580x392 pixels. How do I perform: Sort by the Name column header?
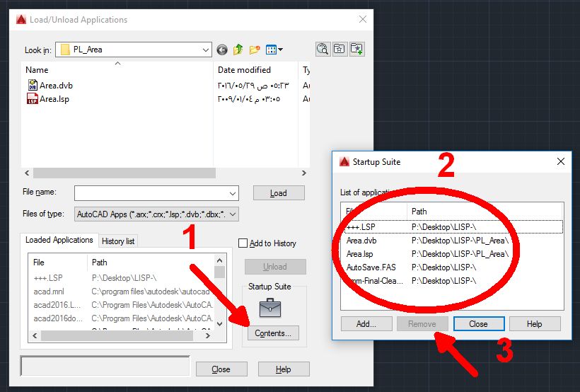click(117, 69)
